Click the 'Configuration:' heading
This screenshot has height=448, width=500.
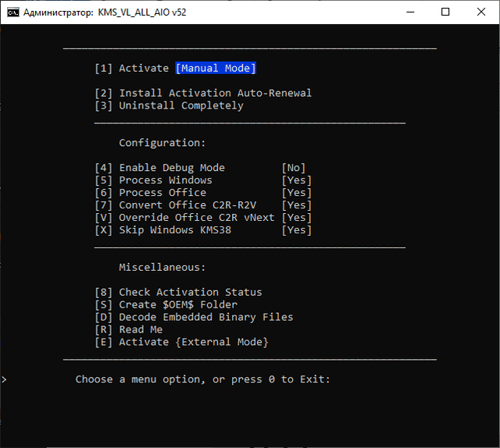tap(162, 143)
